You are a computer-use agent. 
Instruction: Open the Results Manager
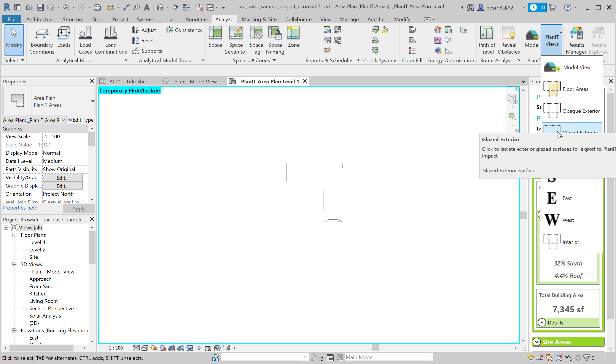point(576,33)
